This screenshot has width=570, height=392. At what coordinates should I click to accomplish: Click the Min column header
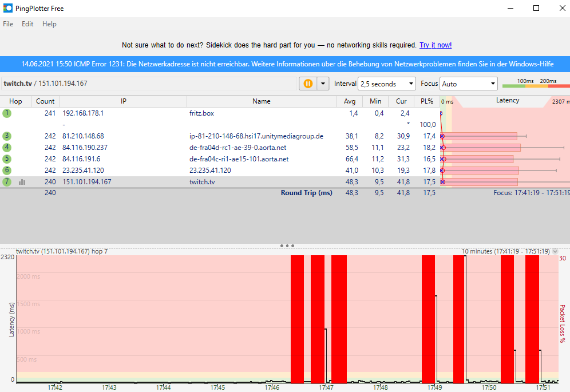(375, 101)
